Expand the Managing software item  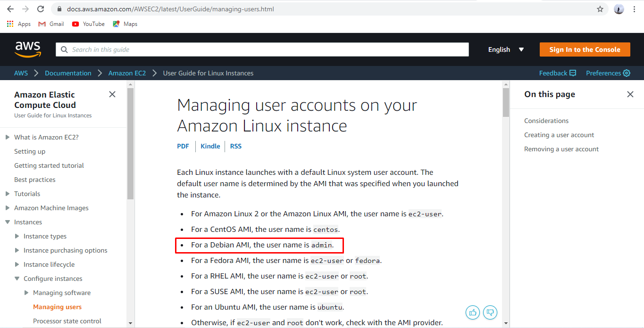pyautogui.click(x=26, y=293)
